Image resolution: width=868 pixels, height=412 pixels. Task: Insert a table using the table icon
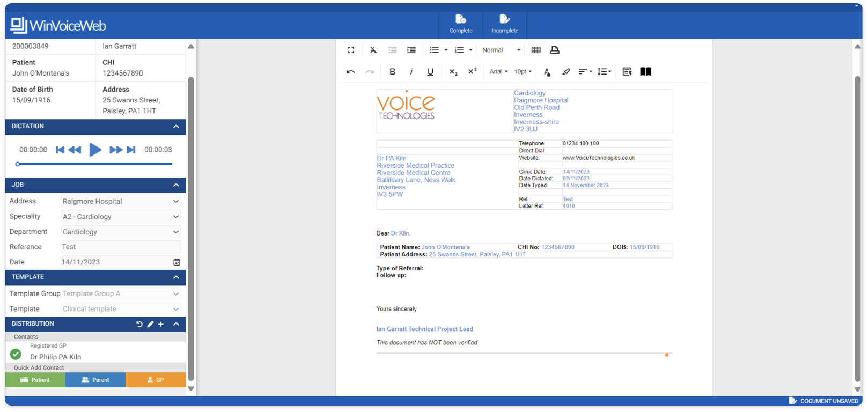[536, 50]
